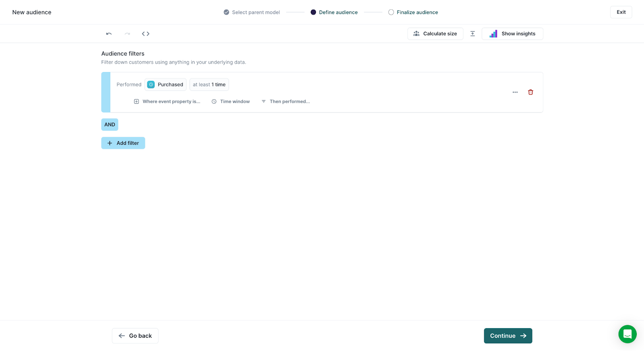Click the Show insights button
644x351 pixels.
[512, 34]
